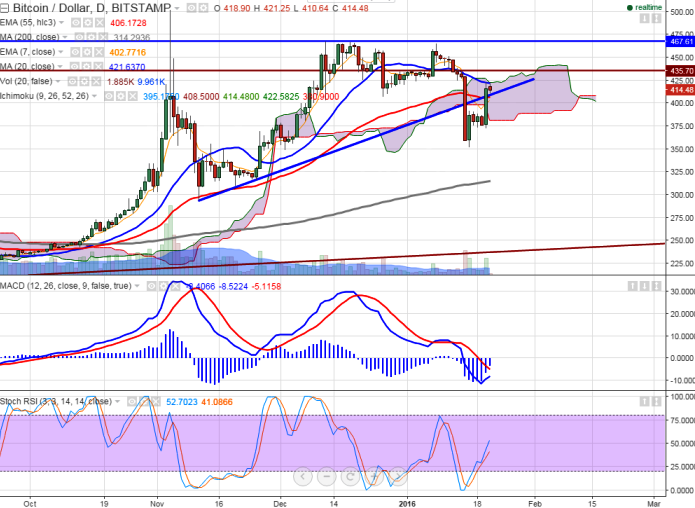This screenshot has height=508, width=695.
Task: Select the dark red 435.70 line price label
Action: 680,71
